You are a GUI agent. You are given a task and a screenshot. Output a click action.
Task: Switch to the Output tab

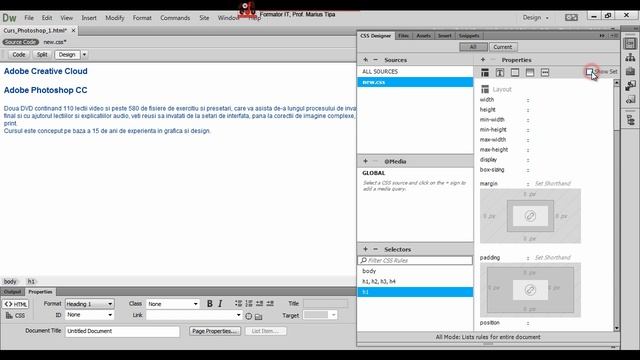pos(13,292)
